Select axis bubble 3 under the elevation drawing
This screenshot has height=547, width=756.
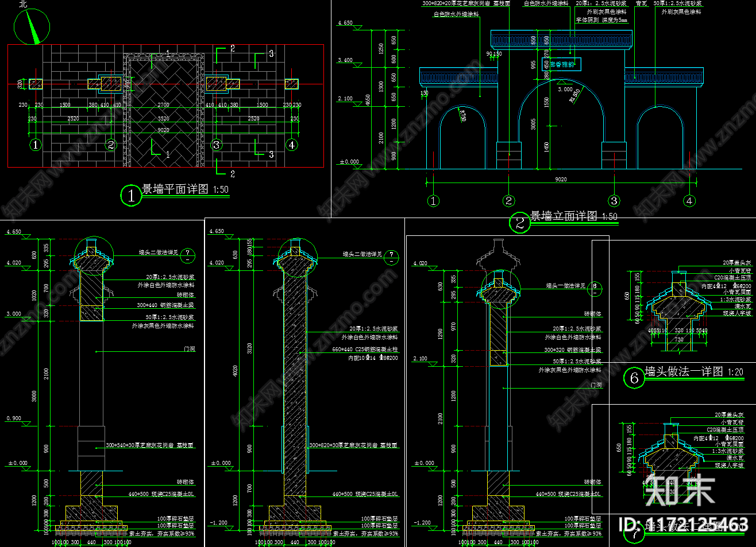point(614,201)
